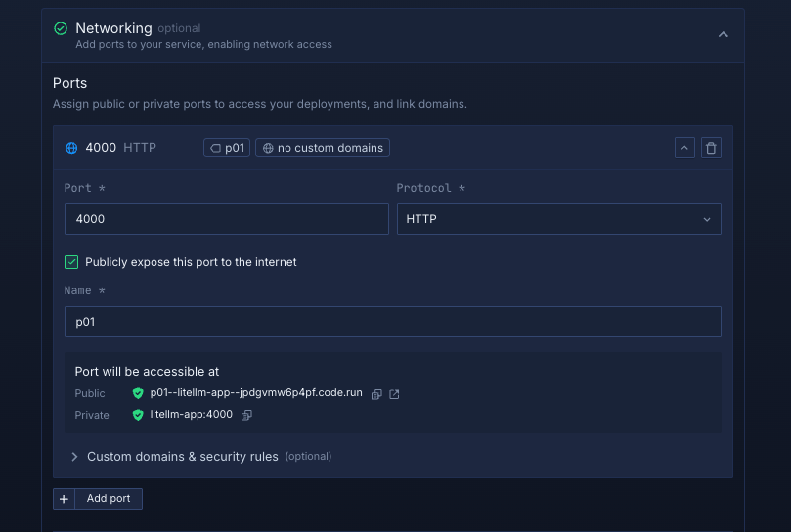
Task: Click the globe icon beside 4000 HTTP
Action: 71,148
